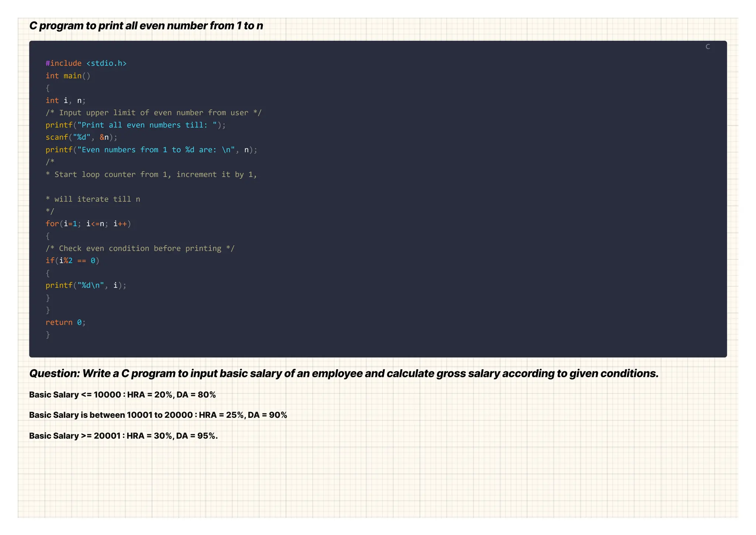The width and height of the screenshot is (756, 535).
Task: Click the line 'Basic Salary <= 10000 : HRA = 20%, DA = 80%'
Action: [x=123, y=395]
